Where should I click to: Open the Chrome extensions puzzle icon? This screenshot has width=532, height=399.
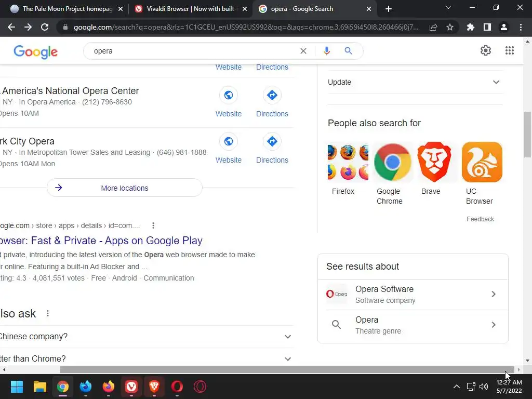471,27
